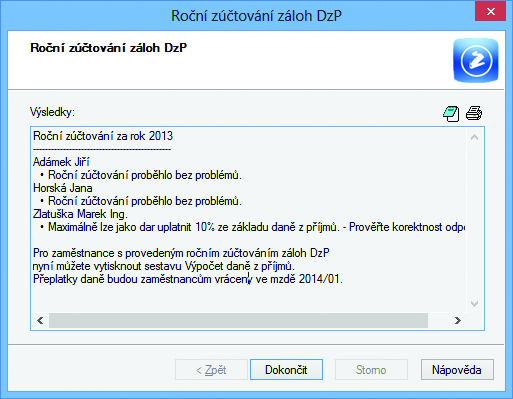Click the Storno button
Viewport: 513px width, 399px height.
(x=371, y=370)
